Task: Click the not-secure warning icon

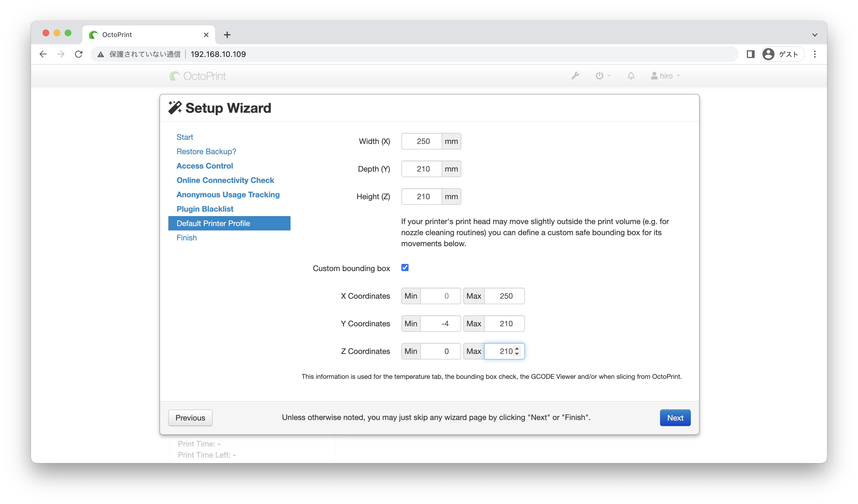Action: tap(100, 54)
